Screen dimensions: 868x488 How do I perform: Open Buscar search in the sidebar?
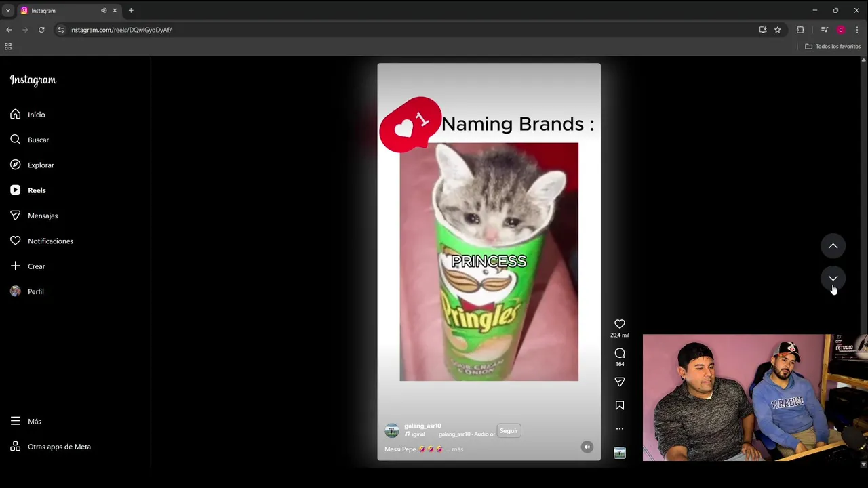[x=30, y=140]
